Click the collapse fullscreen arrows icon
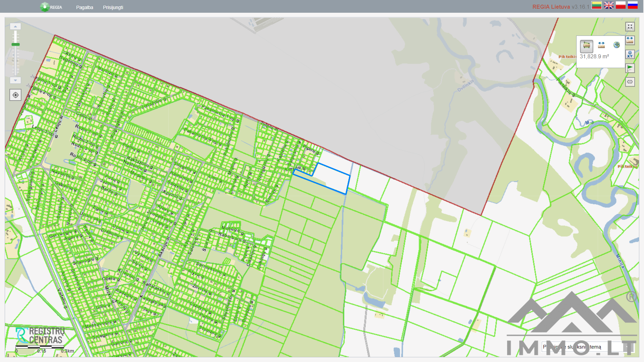 pos(630,26)
